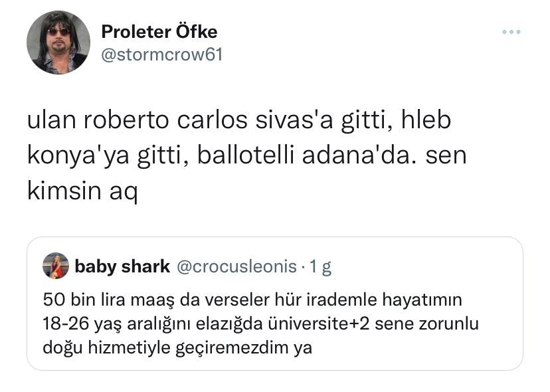Open Proleter Öfke's profile picture
Screen dimensions: 550x392
[58, 43]
